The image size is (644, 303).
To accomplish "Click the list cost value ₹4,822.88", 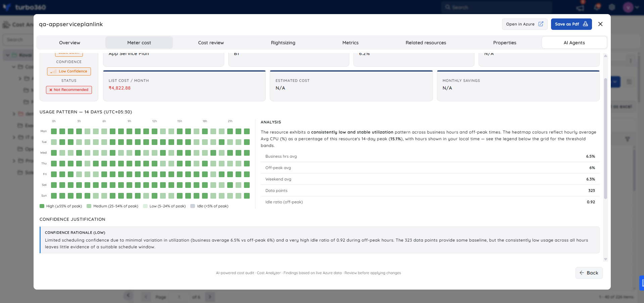I will (119, 88).
